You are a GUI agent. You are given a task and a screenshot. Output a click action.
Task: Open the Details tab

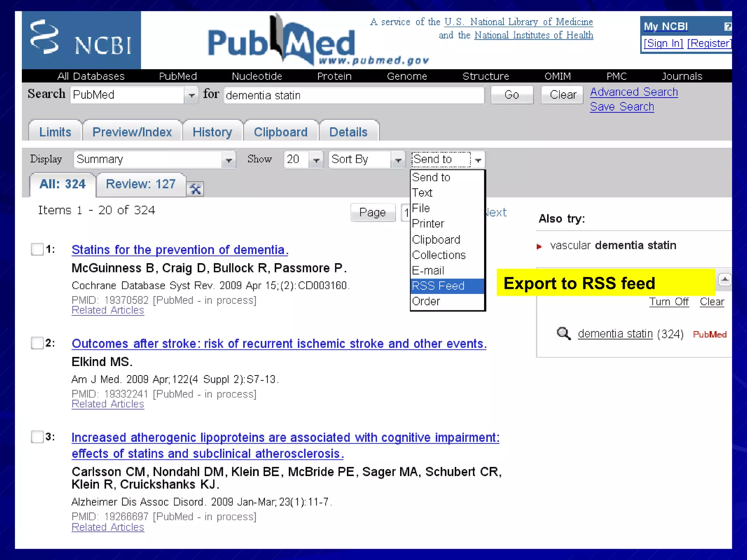(348, 132)
